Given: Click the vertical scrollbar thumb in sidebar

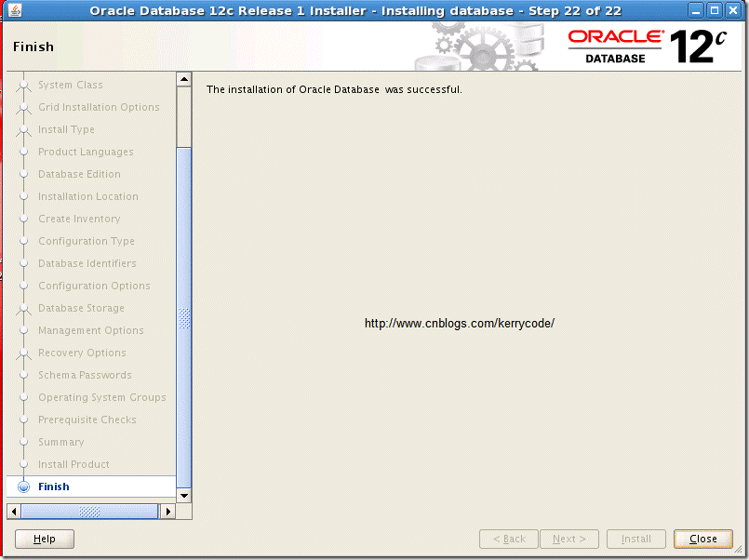Looking at the screenshot, I should [x=184, y=318].
